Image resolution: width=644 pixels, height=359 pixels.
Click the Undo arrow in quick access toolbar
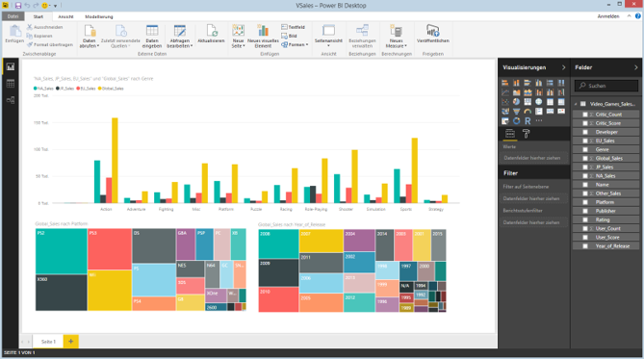click(x=27, y=6)
